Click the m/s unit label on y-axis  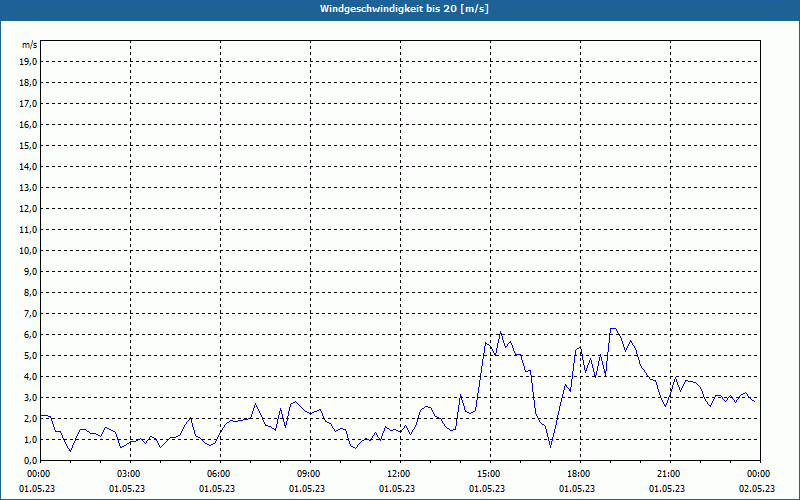(30, 45)
